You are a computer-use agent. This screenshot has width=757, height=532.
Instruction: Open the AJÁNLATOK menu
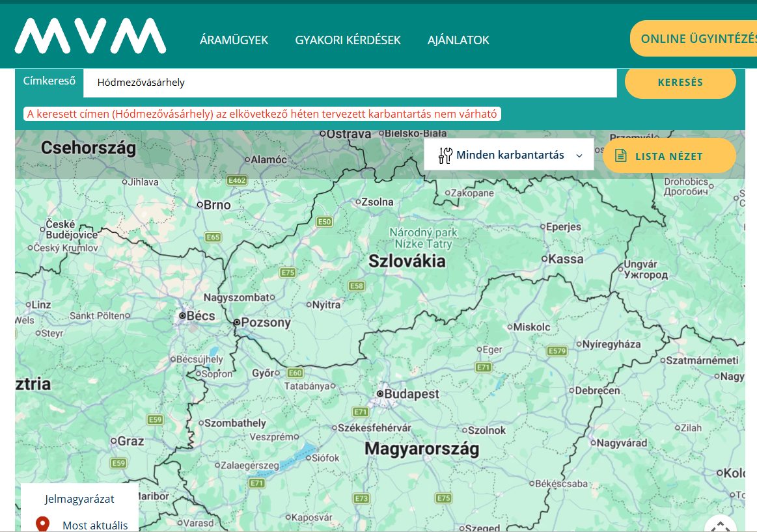tap(458, 40)
